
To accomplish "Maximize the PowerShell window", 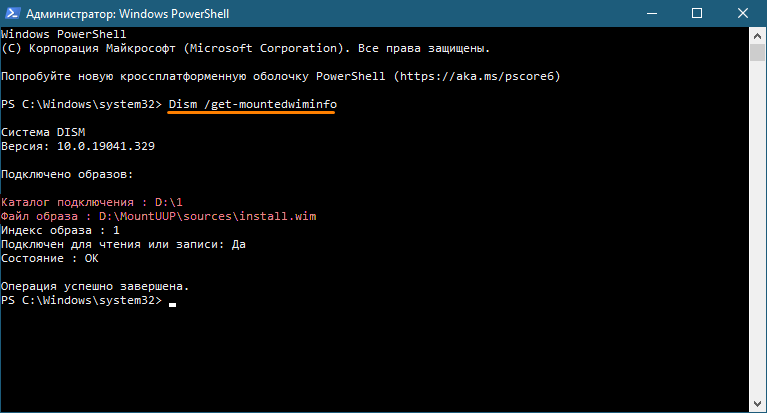I will [697, 13].
